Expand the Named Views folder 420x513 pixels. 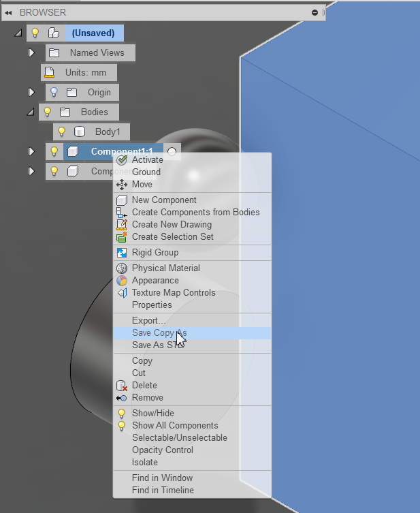(x=31, y=52)
